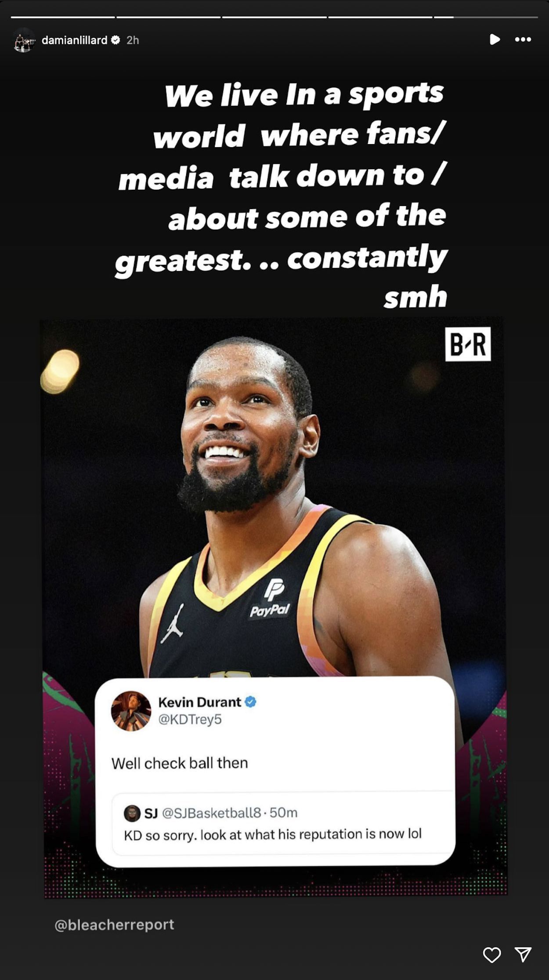Image resolution: width=549 pixels, height=980 pixels.
Task: Open damianlillard profile picture
Action: [24, 40]
